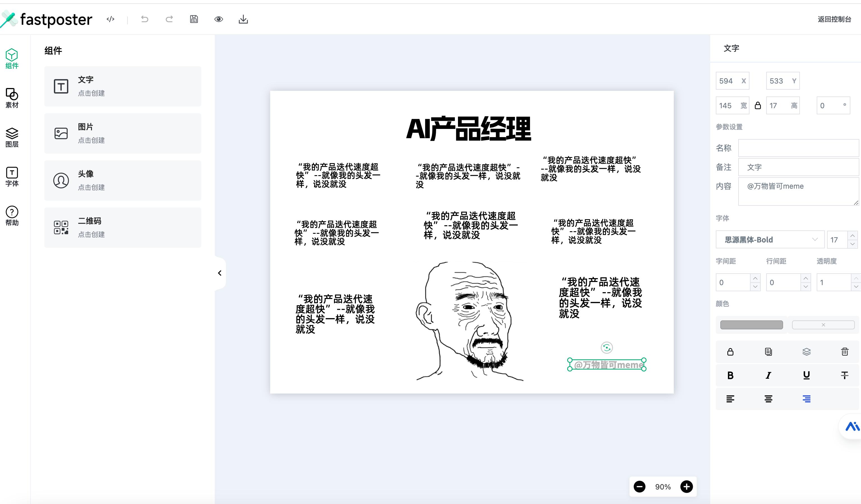Create a new 文字 text component
This screenshot has width=861, height=504.
(x=123, y=86)
